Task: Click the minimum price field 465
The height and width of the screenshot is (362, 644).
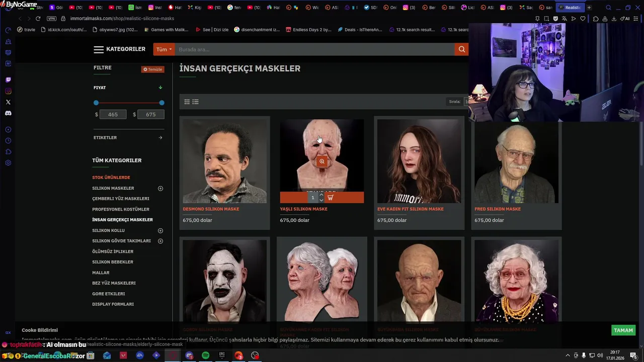Action: click(113, 115)
